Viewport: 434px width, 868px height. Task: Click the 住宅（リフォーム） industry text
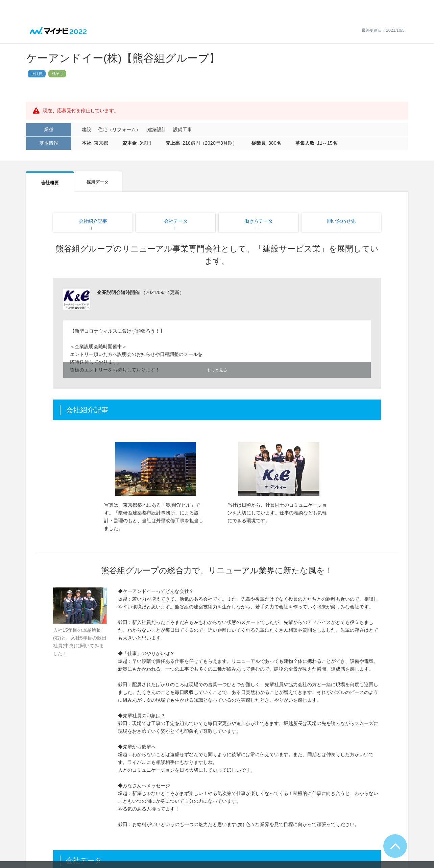119,130
